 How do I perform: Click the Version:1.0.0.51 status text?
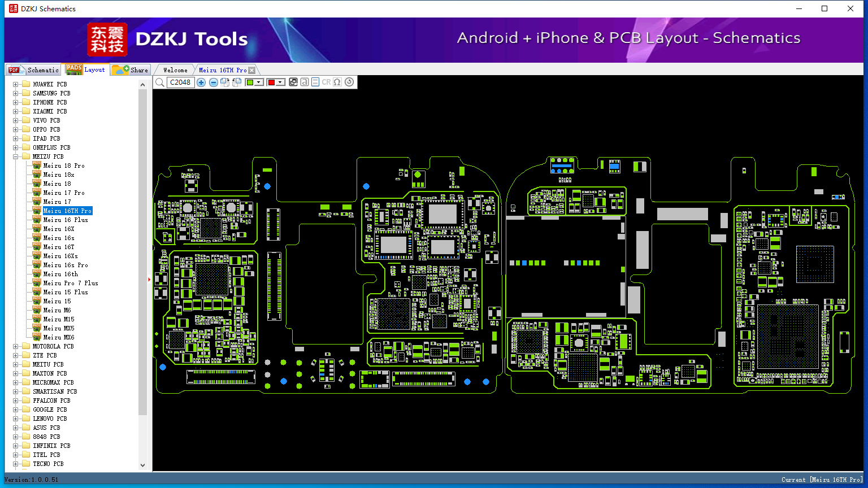(x=32, y=480)
